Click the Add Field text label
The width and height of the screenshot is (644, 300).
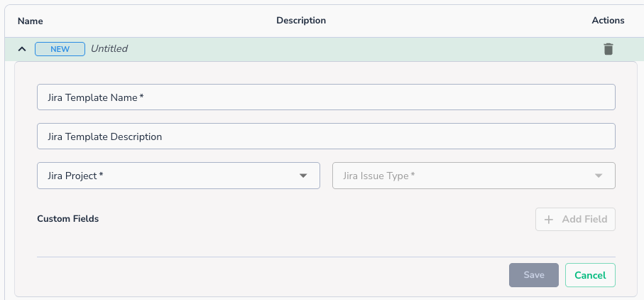(584, 219)
